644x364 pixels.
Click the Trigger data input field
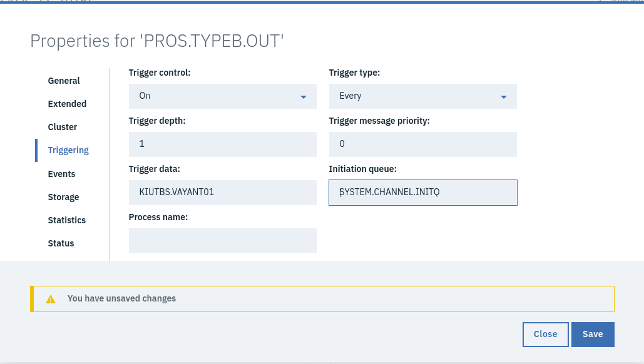[222, 193]
